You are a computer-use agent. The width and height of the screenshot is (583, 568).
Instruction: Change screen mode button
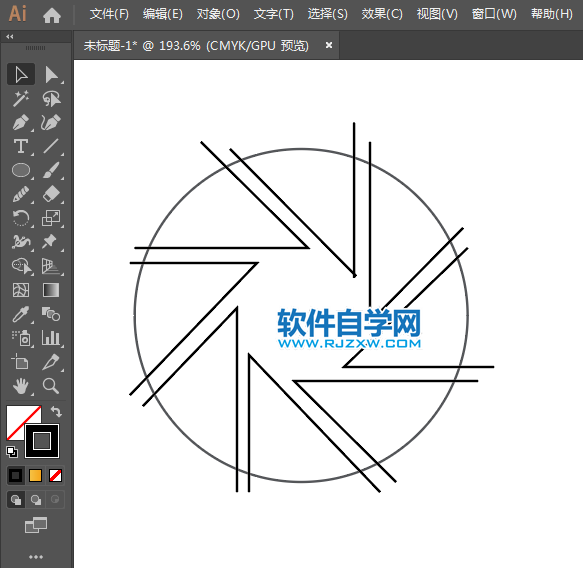(36, 525)
